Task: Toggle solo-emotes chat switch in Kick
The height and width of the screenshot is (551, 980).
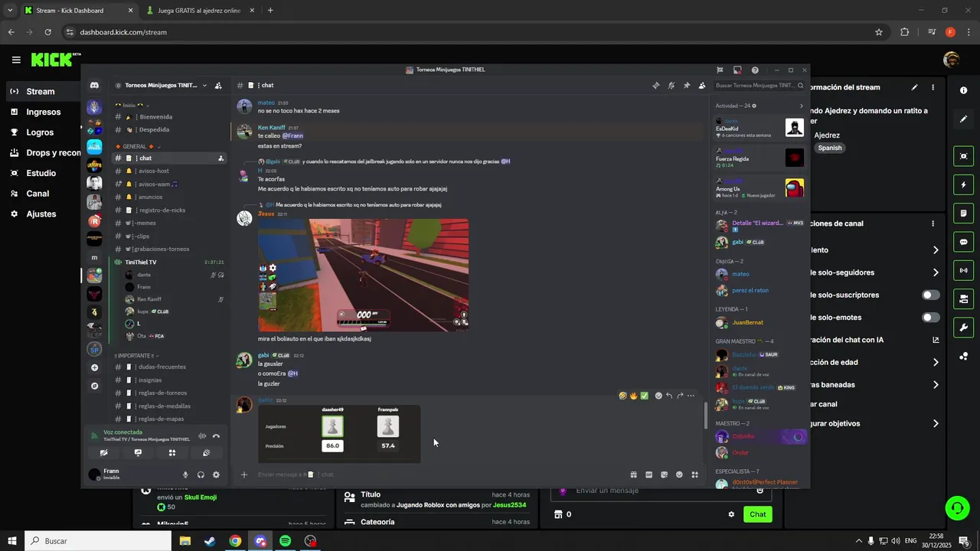Action: click(x=930, y=317)
